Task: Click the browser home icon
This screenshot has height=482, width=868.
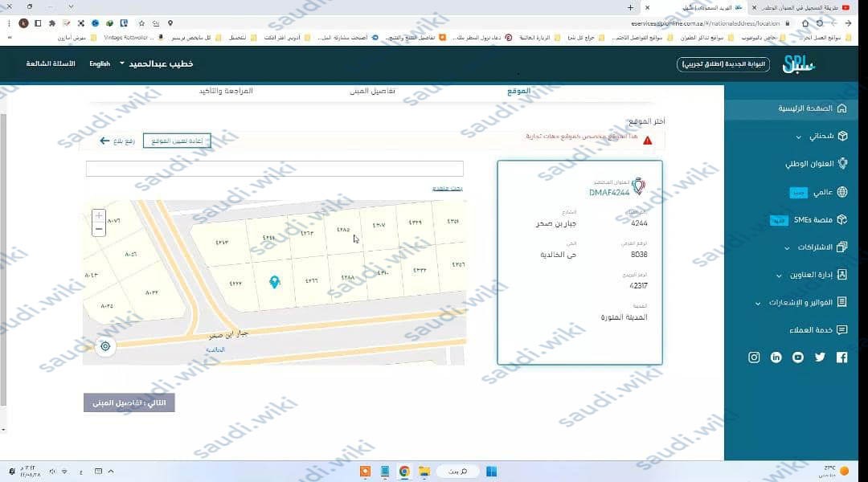Action: click(805, 23)
